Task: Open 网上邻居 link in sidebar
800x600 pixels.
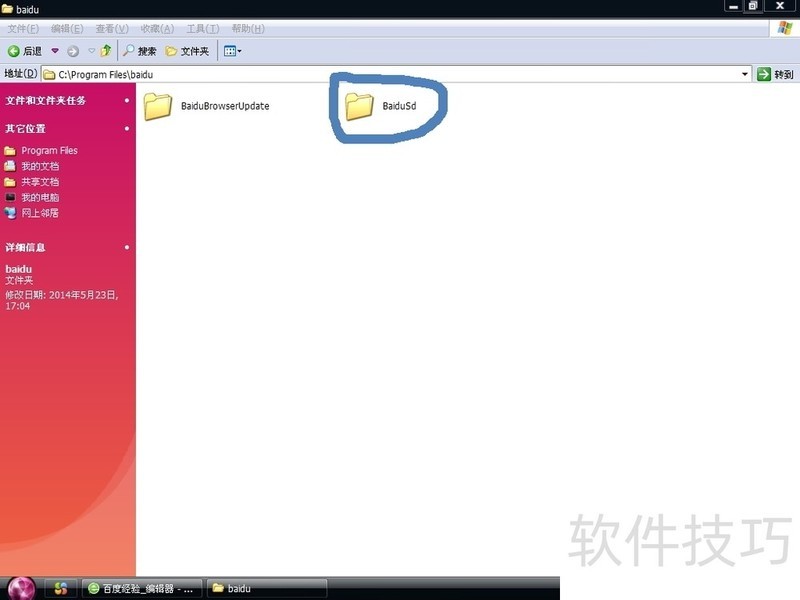Action: click(40, 213)
